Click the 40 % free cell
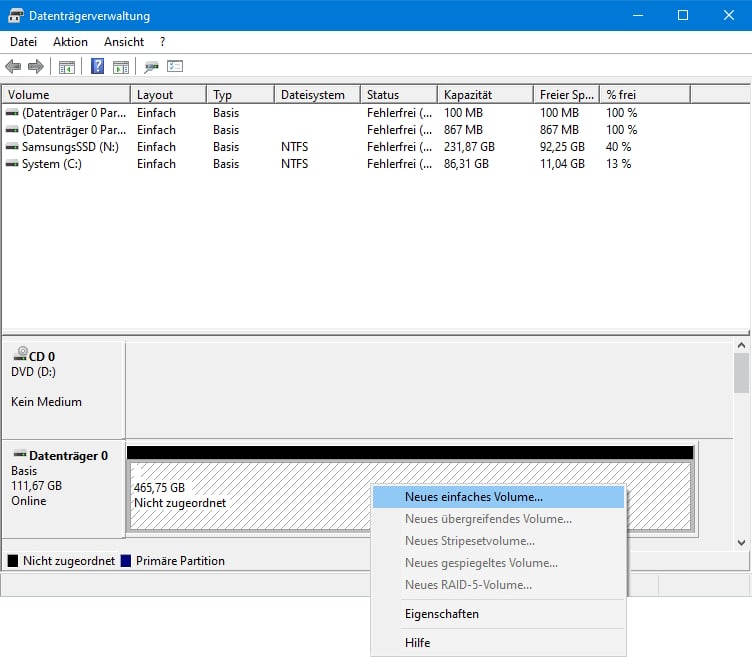The image size is (752, 657). tap(618, 147)
